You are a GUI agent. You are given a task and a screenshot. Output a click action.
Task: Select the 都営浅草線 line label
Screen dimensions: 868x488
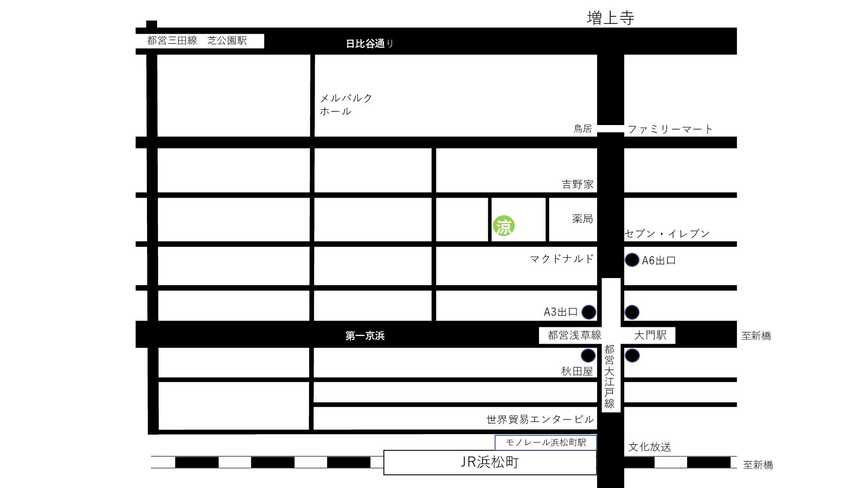tap(574, 335)
